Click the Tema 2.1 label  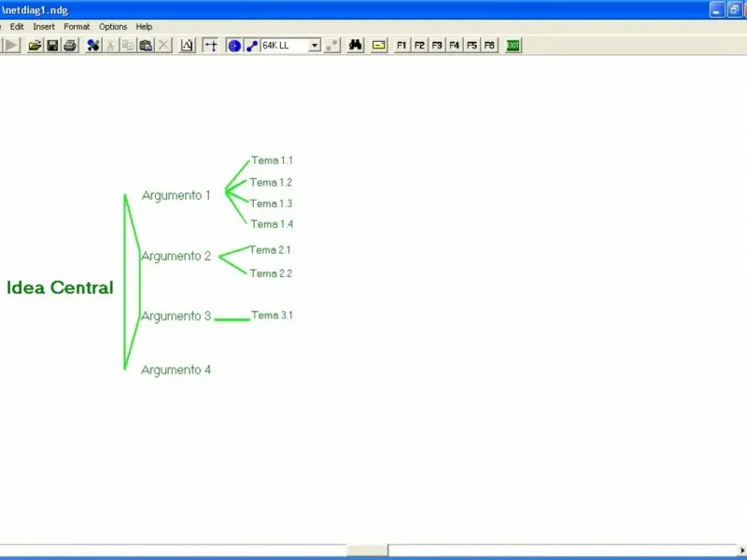tap(270, 250)
